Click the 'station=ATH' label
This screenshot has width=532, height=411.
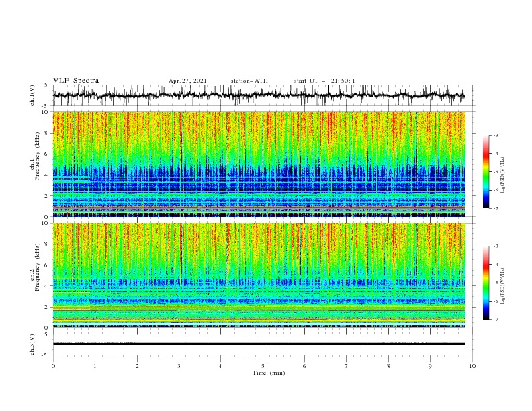click(249, 81)
